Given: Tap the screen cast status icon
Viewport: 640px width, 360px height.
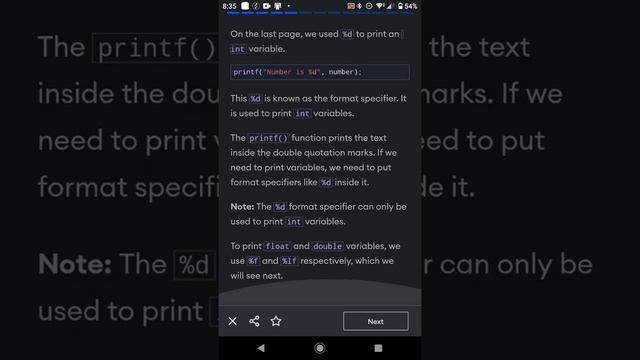Looking at the screenshot, I should [x=351, y=6].
